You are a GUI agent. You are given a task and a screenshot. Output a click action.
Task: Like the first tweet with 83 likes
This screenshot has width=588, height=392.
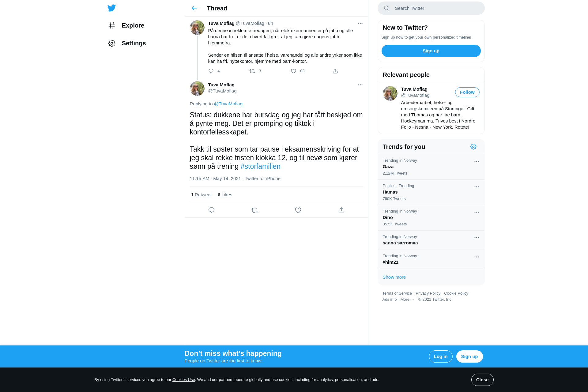(x=293, y=71)
